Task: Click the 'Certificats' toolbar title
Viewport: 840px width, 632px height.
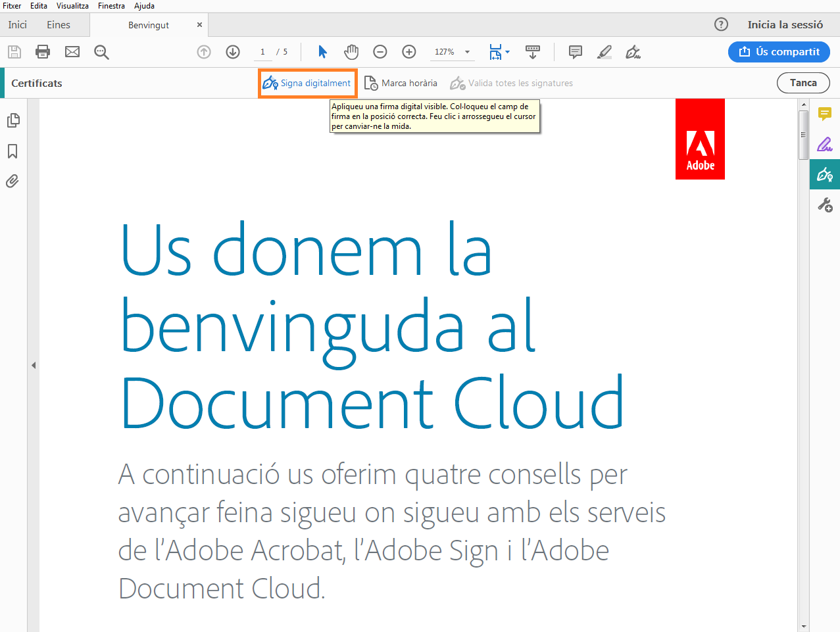Action: pos(37,84)
